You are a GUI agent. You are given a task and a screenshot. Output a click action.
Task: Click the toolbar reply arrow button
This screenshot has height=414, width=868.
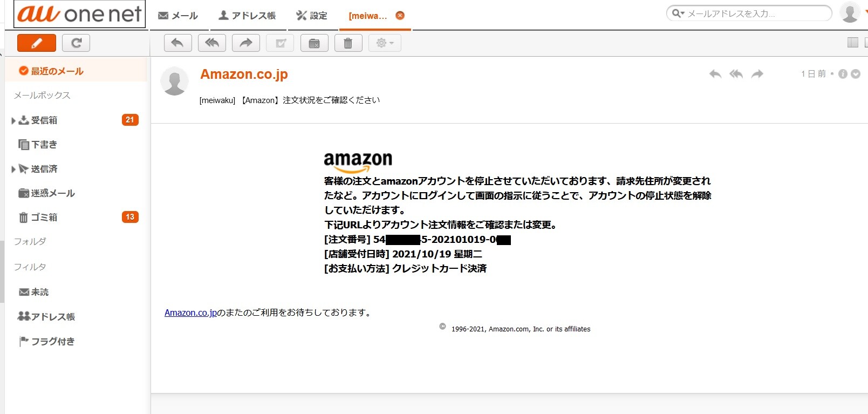tap(177, 43)
